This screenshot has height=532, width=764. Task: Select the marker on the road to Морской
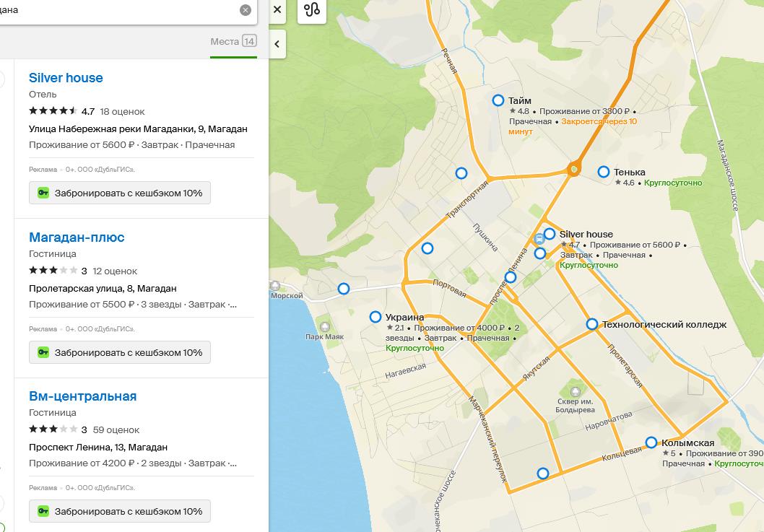point(344,289)
